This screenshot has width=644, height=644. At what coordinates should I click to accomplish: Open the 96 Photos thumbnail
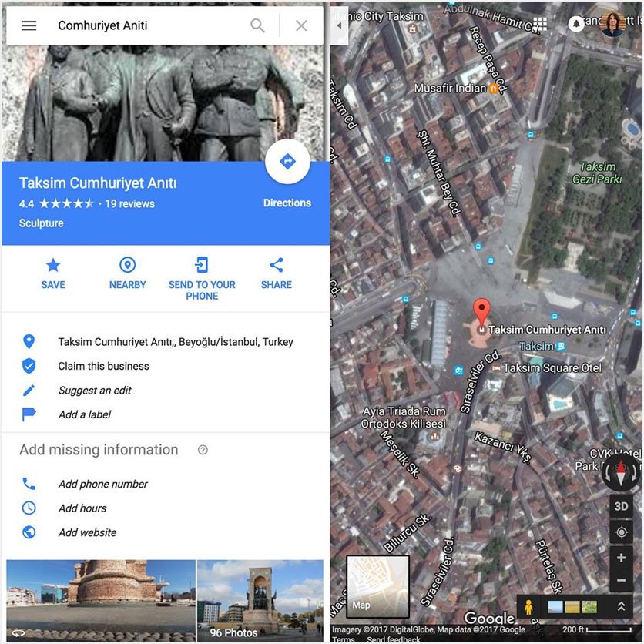[260, 600]
